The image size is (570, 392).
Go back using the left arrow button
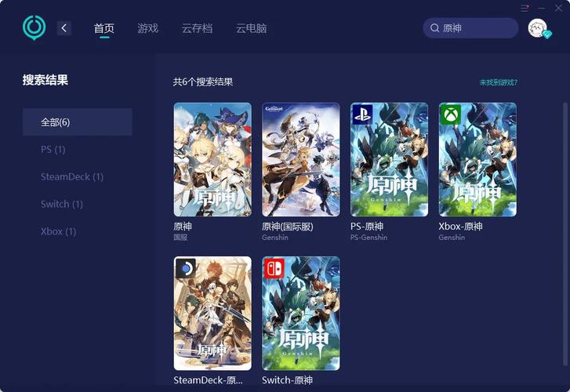coord(64,28)
